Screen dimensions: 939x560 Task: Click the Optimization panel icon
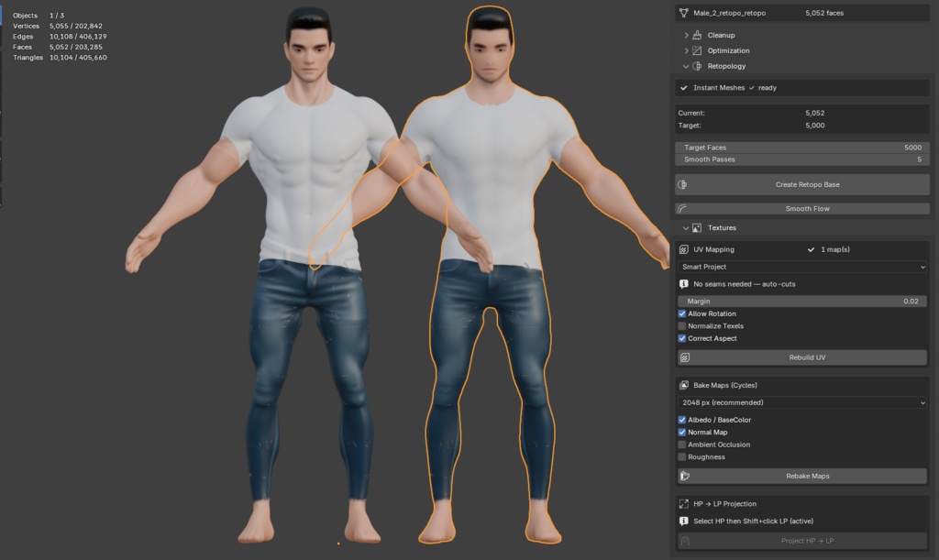697,50
